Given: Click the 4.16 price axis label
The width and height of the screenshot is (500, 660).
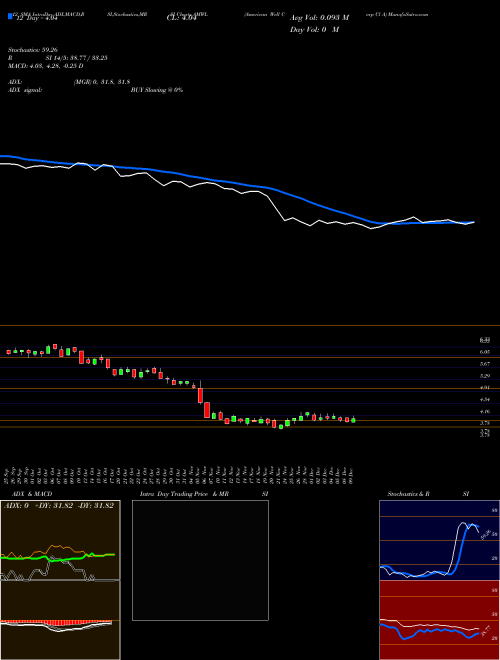Looking at the screenshot, I should 484,412.
